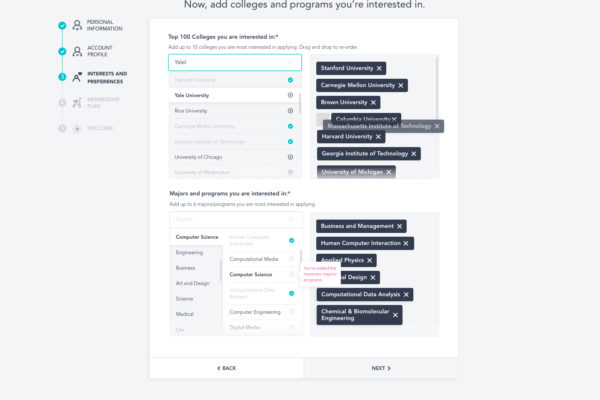
Task: Click the Back button
Action: tap(227, 368)
